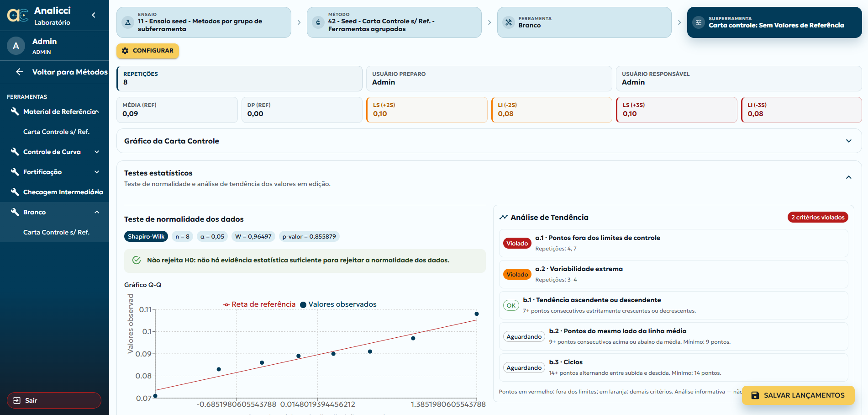Click the Valores observados legend dot
The width and height of the screenshot is (868, 415).
tap(303, 305)
